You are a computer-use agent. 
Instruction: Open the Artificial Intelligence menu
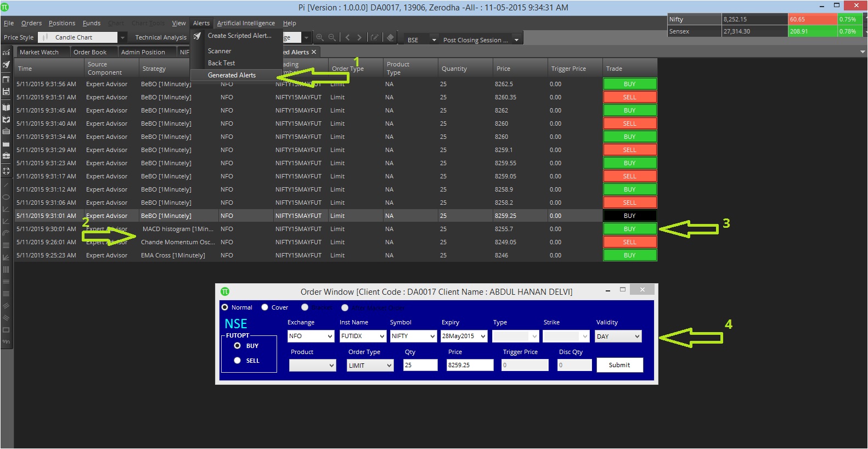click(246, 23)
